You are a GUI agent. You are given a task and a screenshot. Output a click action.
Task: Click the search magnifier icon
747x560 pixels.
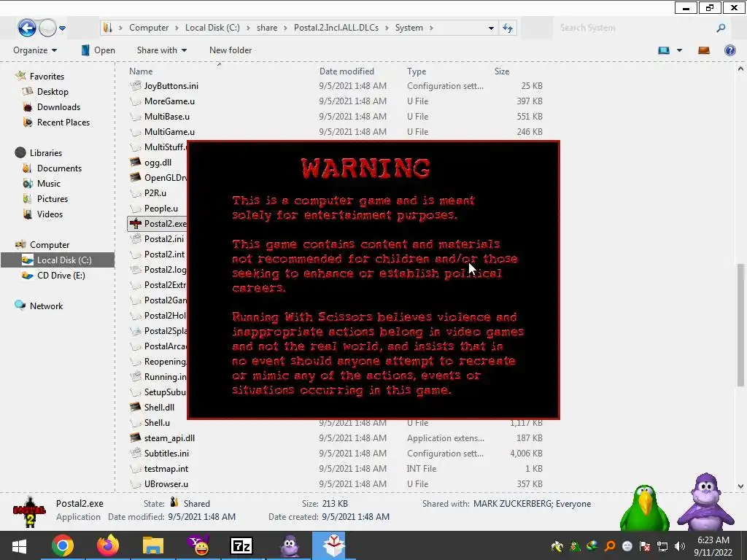point(721,28)
